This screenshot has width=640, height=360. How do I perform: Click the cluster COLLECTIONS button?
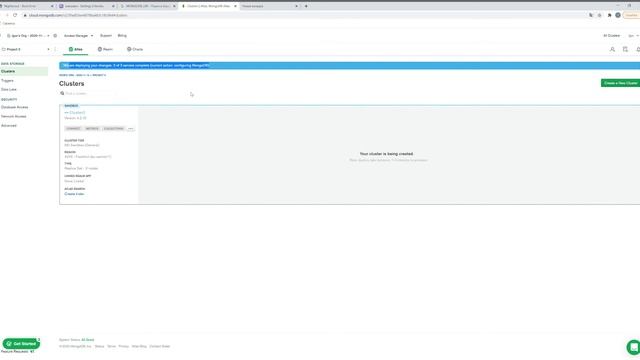point(113,129)
